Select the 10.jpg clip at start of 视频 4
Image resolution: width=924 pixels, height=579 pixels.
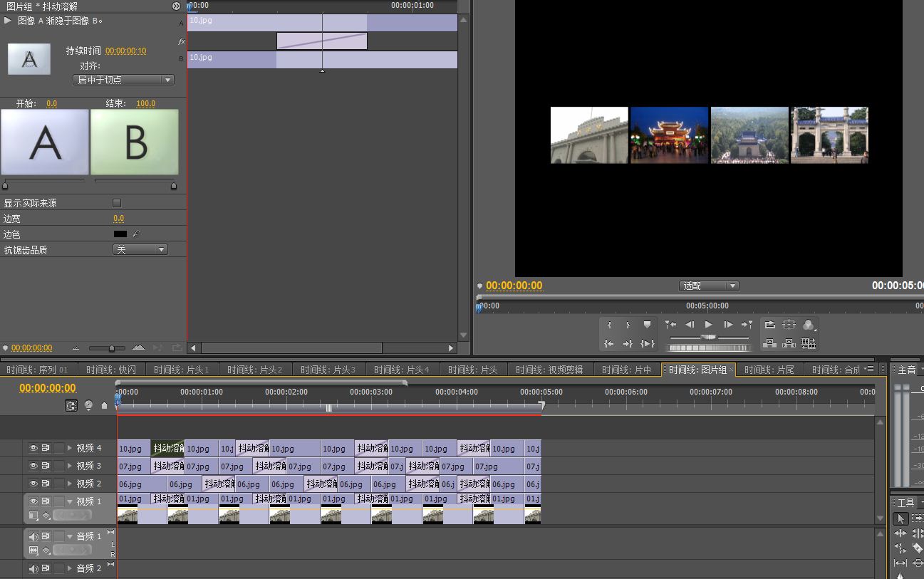(x=133, y=449)
